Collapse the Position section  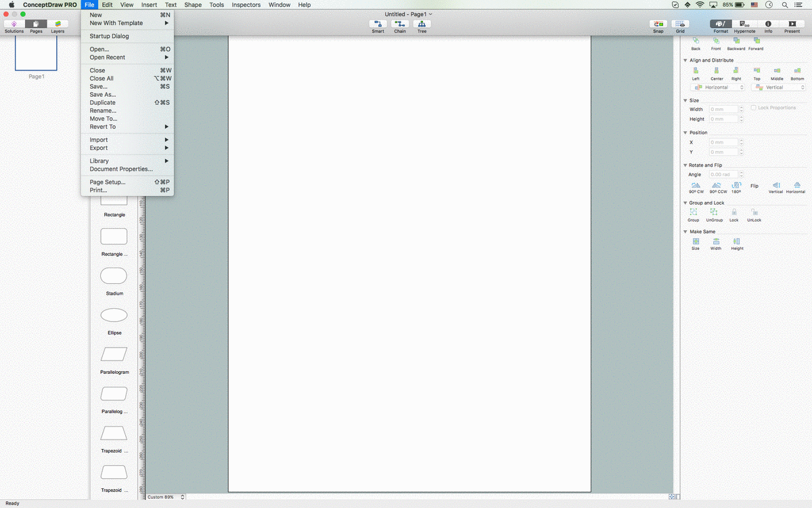coord(685,132)
